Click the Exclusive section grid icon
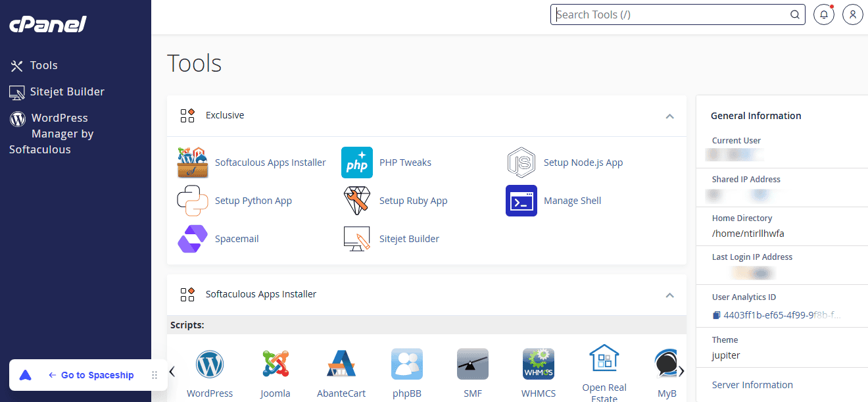Image resolution: width=868 pixels, height=402 pixels. pos(187,115)
